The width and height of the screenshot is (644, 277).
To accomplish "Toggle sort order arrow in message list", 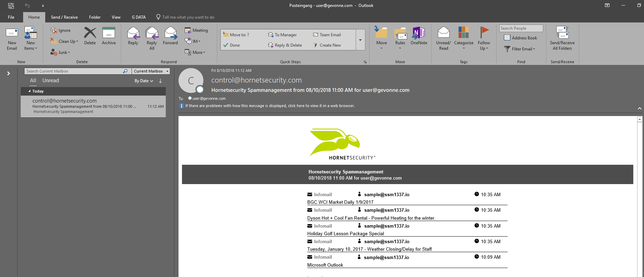I will [161, 81].
